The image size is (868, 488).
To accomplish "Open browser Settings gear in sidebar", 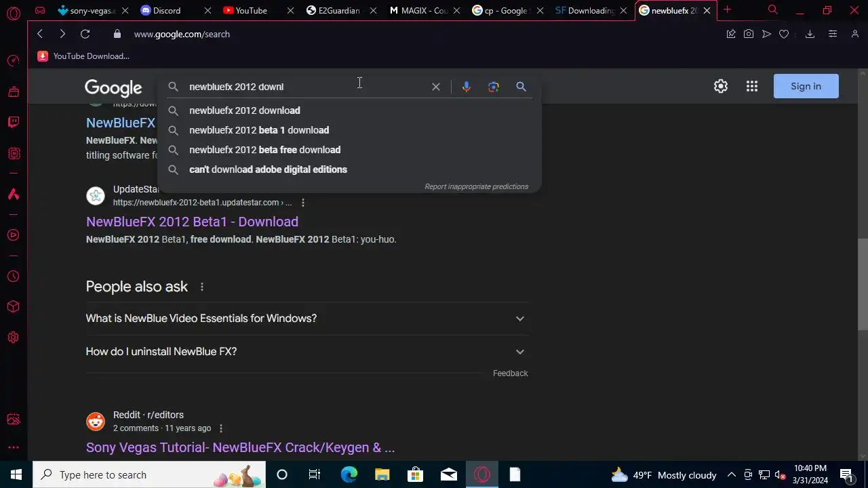I will pos(13,338).
